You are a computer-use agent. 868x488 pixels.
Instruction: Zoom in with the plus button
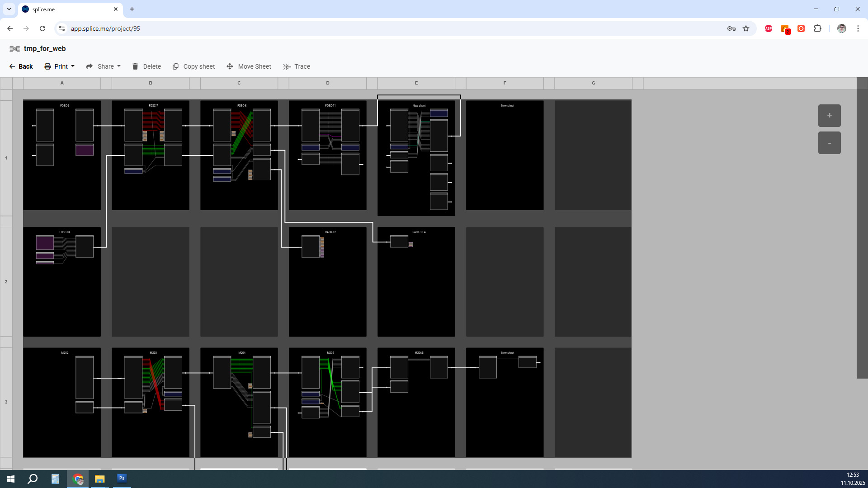pos(829,116)
